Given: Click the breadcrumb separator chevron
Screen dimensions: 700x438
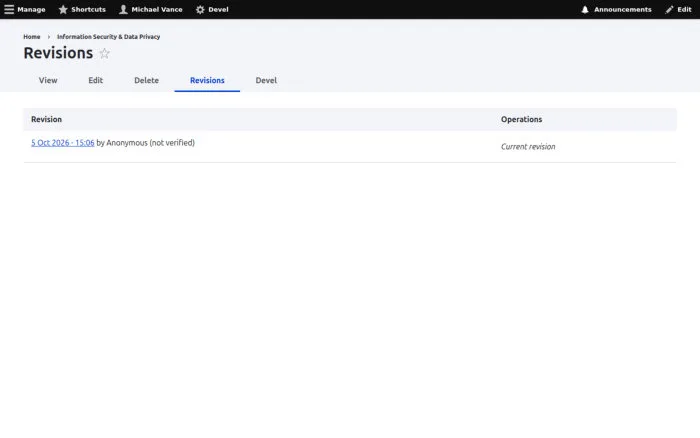Looking at the screenshot, I should point(49,37).
